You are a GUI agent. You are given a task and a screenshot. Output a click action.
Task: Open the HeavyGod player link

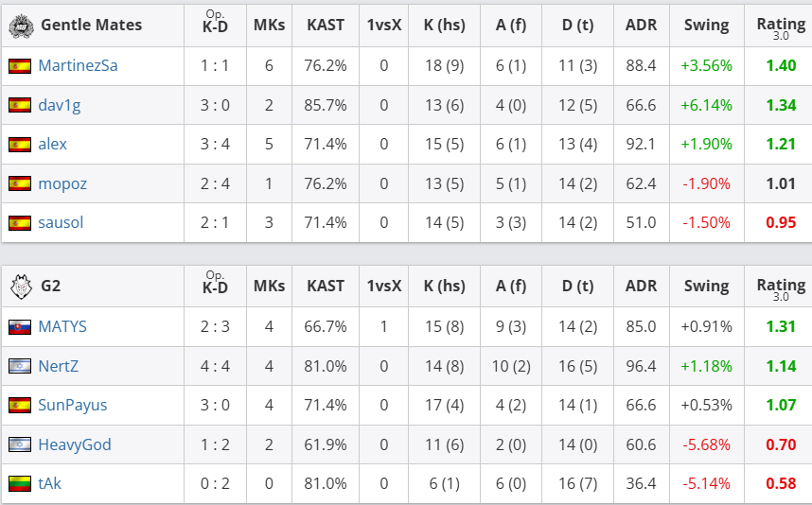pyautogui.click(x=74, y=444)
